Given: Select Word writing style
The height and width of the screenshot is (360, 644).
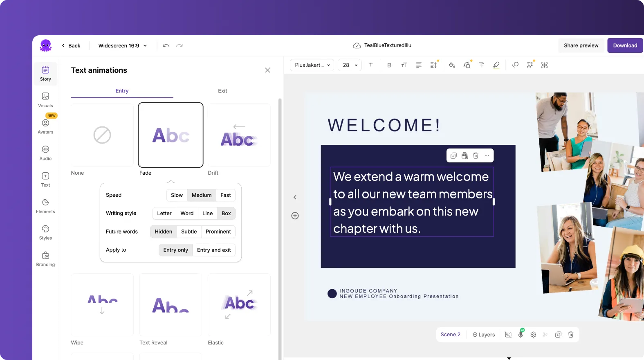Looking at the screenshot, I should tap(187, 214).
